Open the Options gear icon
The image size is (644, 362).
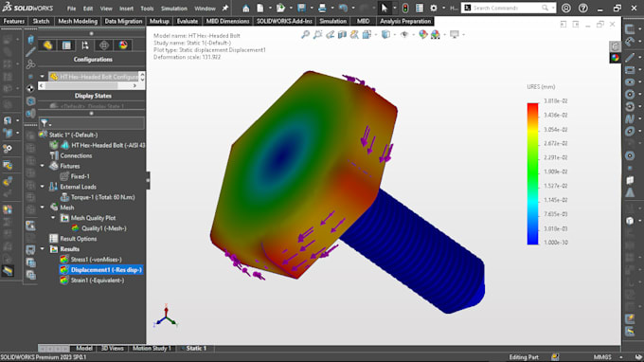434,9
